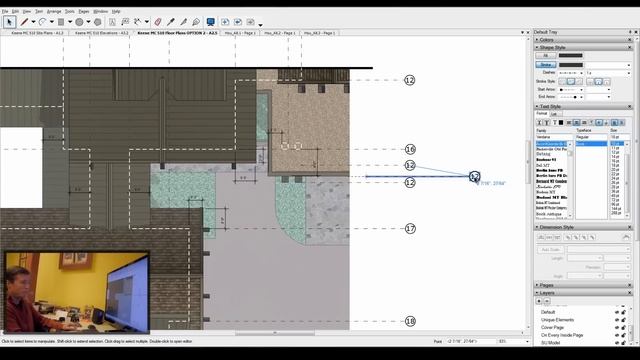Click the font Size input field
This screenshot has height=360, width=640.
[620, 137]
